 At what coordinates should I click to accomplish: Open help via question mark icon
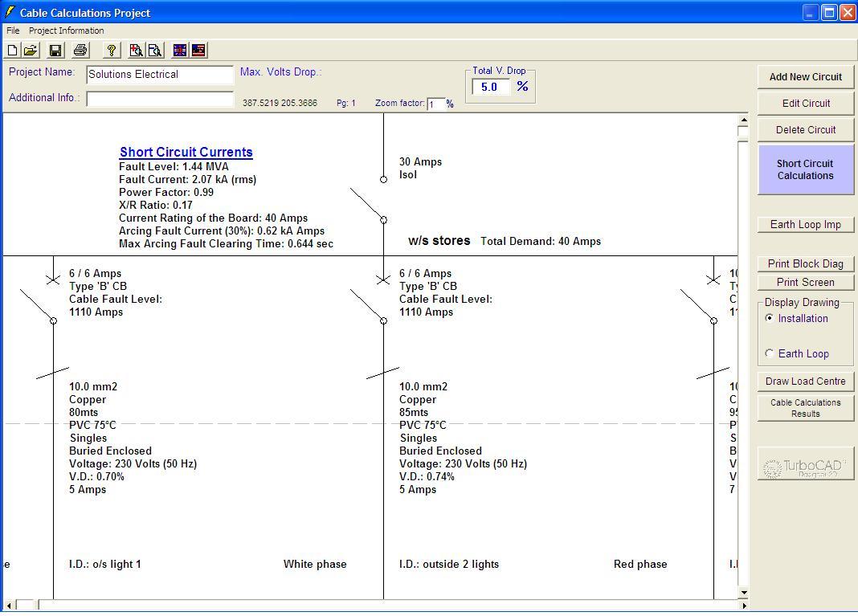click(x=112, y=51)
